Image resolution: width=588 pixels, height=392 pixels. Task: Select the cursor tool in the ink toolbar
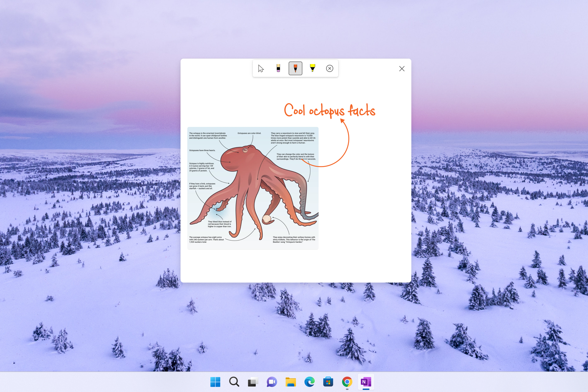click(x=261, y=68)
